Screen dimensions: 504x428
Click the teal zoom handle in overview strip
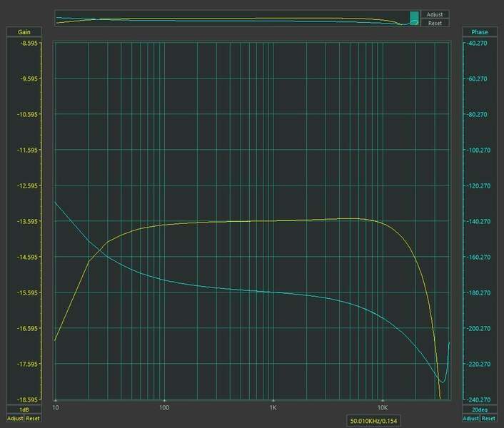(414, 19)
